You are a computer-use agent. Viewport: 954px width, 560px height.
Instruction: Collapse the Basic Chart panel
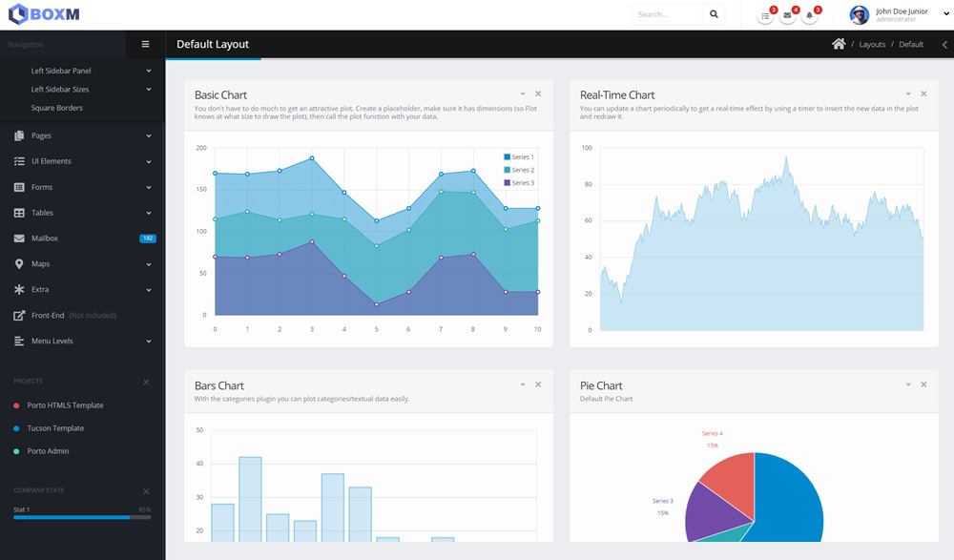click(x=523, y=93)
